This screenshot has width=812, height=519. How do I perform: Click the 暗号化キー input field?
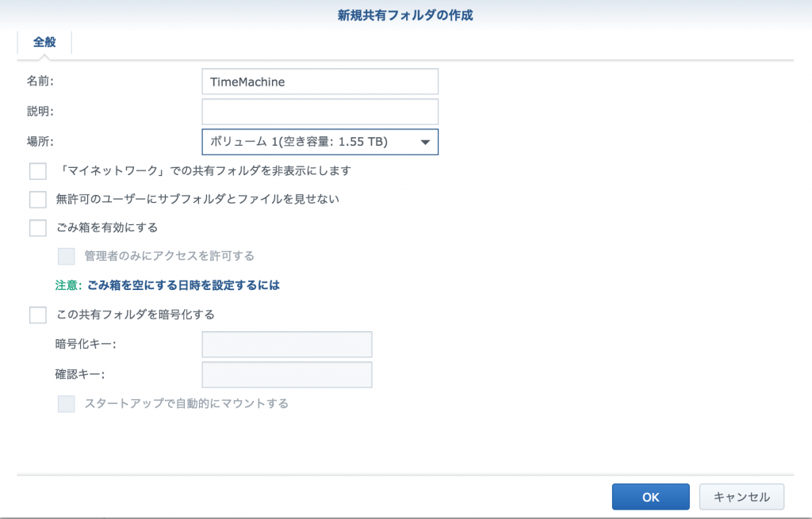287,345
